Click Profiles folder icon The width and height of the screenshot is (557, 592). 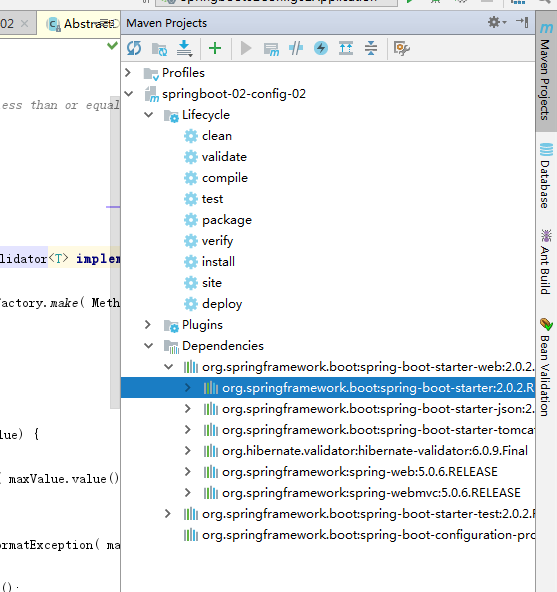click(x=151, y=73)
